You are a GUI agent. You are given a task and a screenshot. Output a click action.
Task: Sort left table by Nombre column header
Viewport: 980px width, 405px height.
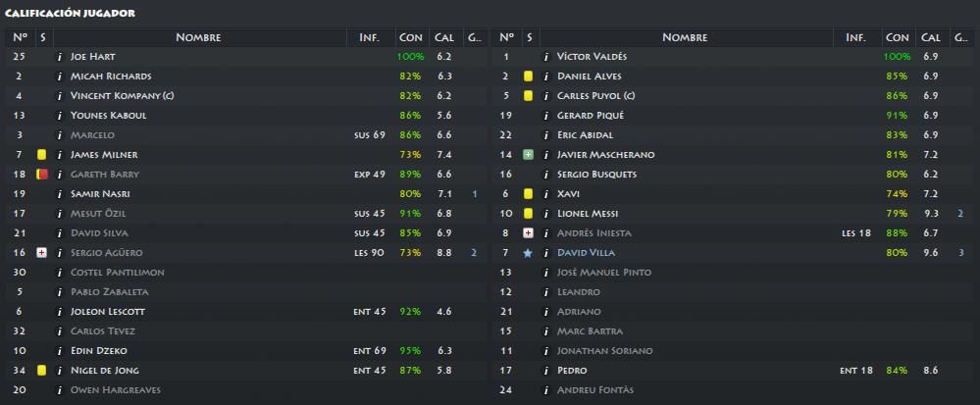coord(199,37)
